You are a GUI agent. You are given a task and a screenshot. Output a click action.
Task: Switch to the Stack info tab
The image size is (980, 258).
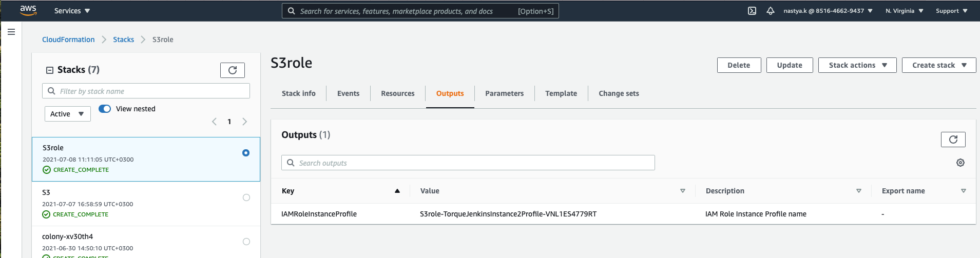(299, 93)
